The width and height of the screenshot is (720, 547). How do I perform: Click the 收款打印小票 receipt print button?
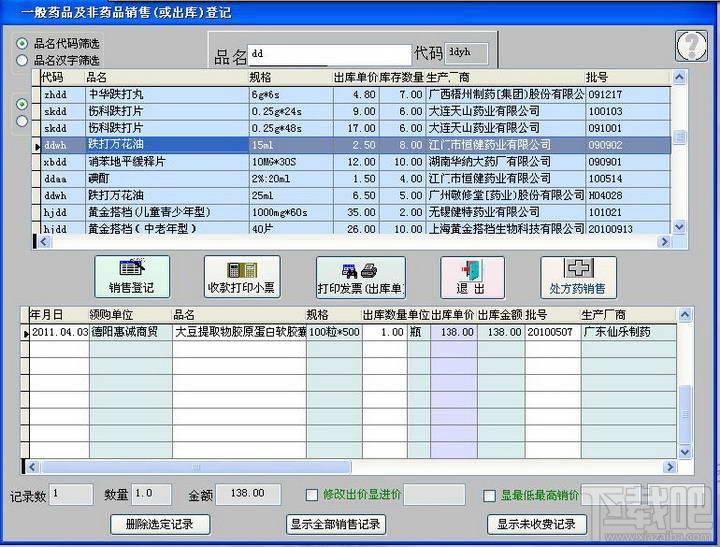[242, 277]
